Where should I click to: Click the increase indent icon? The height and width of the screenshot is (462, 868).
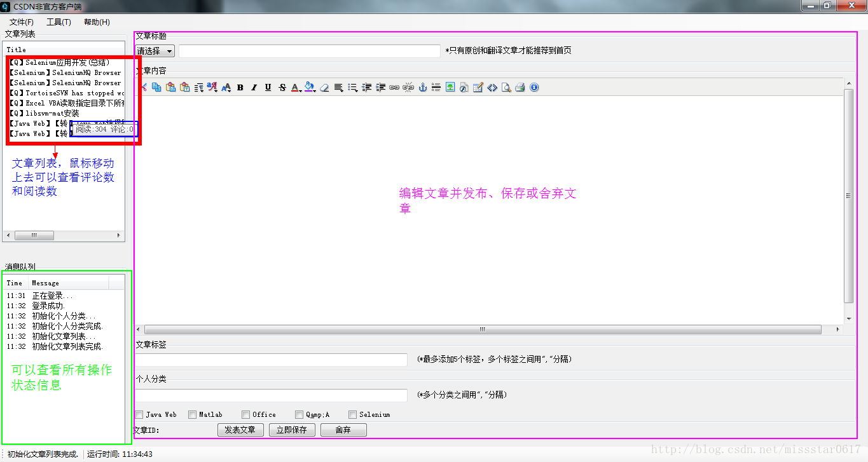click(x=381, y=87)
